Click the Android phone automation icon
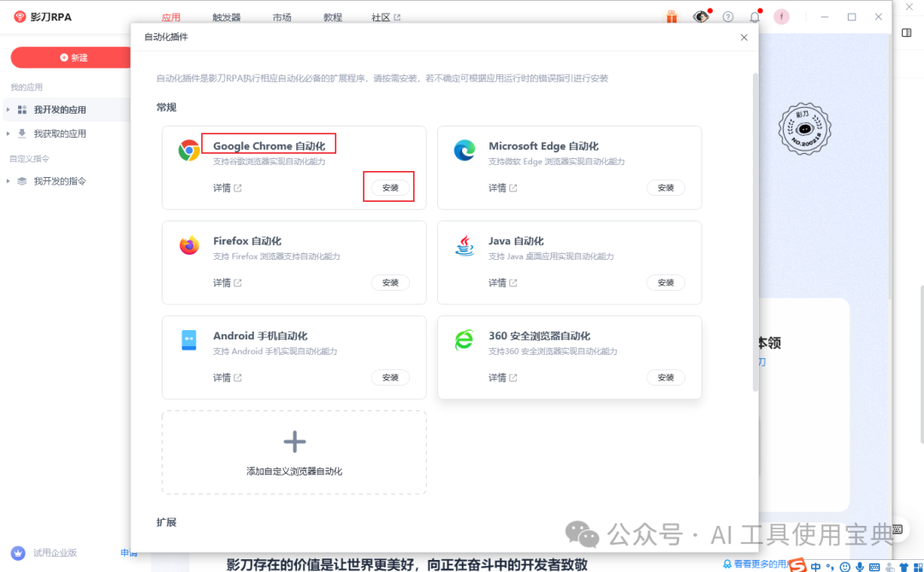The height and width of the screenshot is (572, 924). point(188,340)
